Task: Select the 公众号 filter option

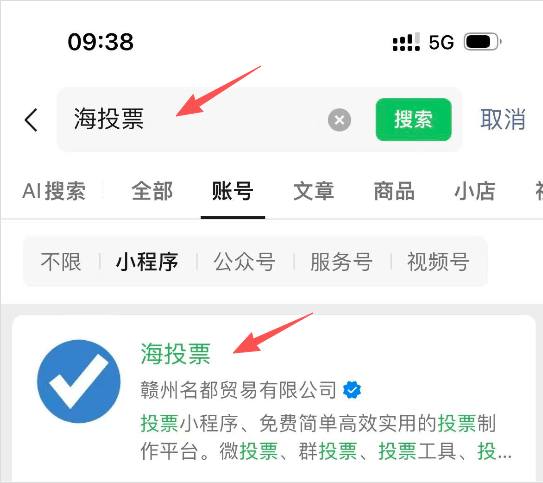Action: pyautogui.click(x=244, y=262)
